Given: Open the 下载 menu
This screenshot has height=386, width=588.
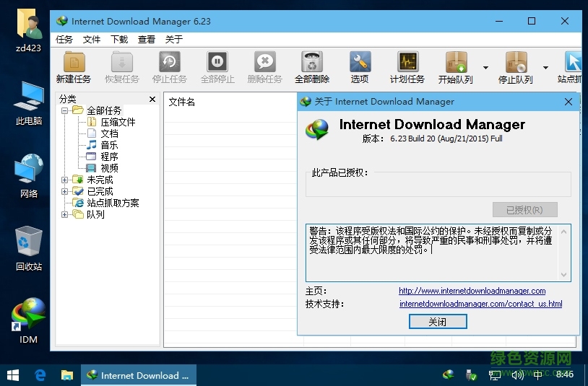Looking at the screenshot, I should pyautogui.click(x=119, y=40).
